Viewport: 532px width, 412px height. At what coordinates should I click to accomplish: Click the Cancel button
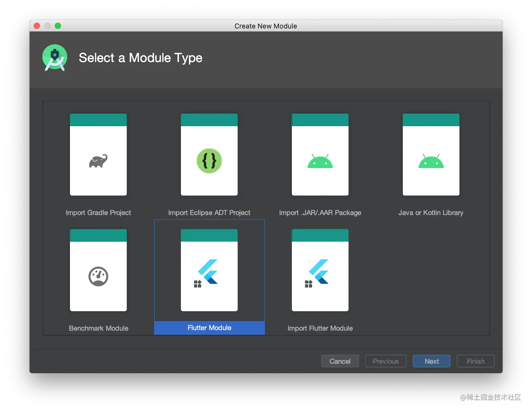click(340, 361)
